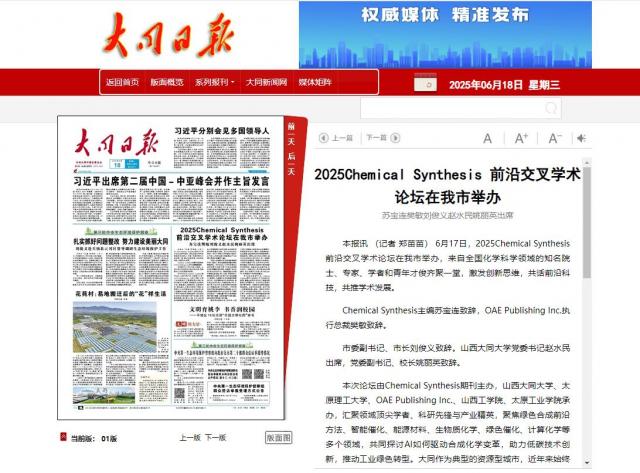Select 媒体矩阵 in the navigation bar
The height and width of the screenshot is (473, 640).
[315, 82]
